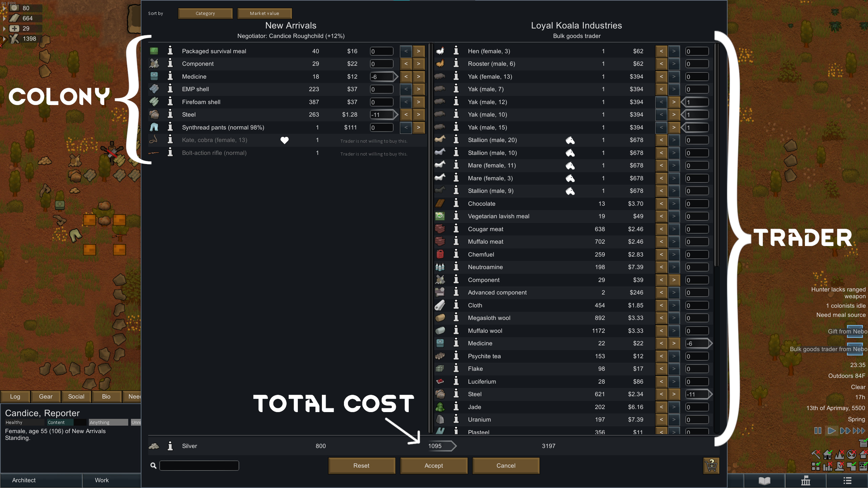Screen dimensions: 868x488
Task: Click the Vegetarian lavish meal icon
Action: click(x=440, y=216)
